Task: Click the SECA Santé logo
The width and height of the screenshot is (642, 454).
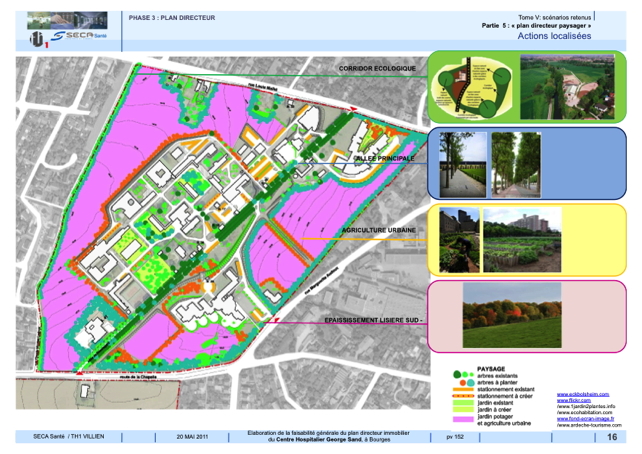Action: pyautogui.click(x=82, y=35)
